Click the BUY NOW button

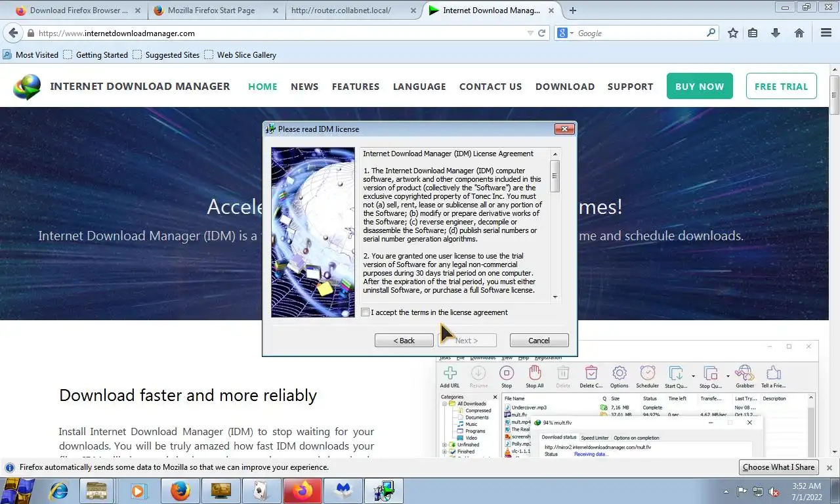(x=700, y=86)
